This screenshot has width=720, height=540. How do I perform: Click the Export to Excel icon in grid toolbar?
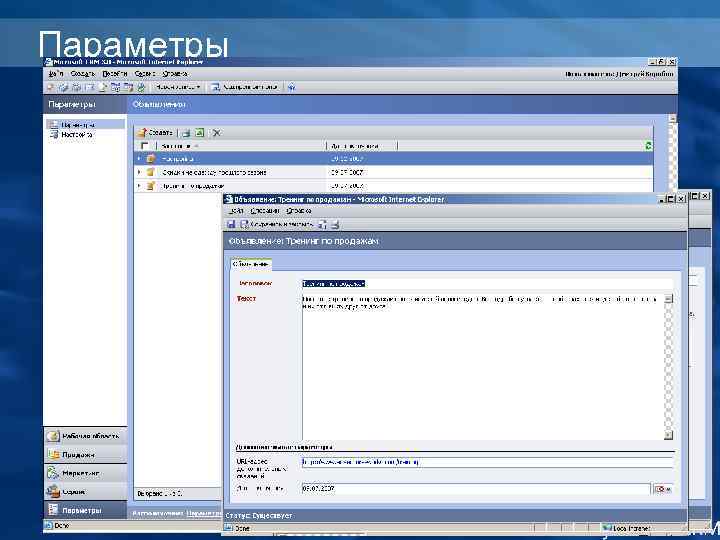[199, 133]
